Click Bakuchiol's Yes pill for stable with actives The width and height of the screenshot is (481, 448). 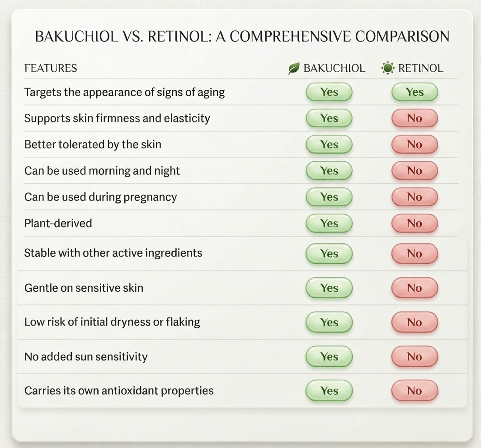tap(329, 253)
